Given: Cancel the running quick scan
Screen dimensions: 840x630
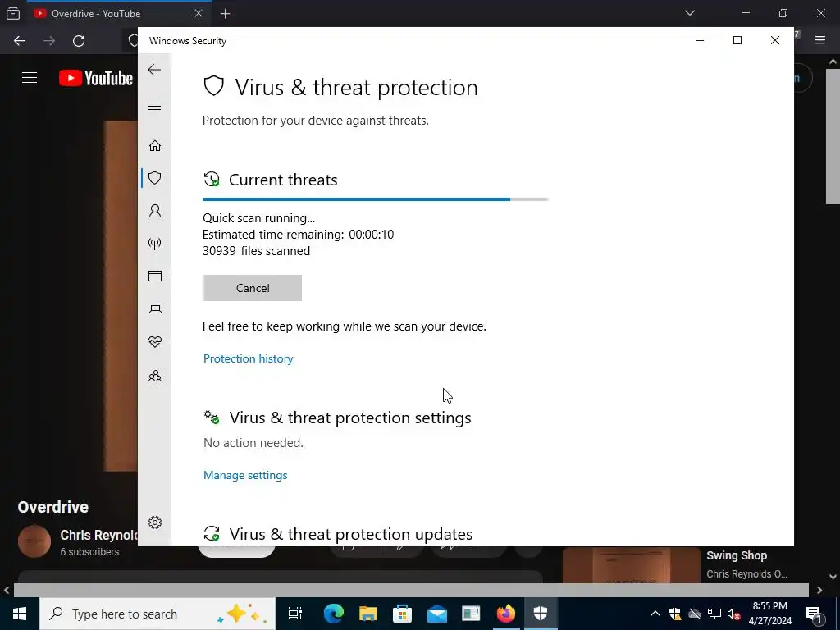Looking at the screenshot, I should point(253,288).
